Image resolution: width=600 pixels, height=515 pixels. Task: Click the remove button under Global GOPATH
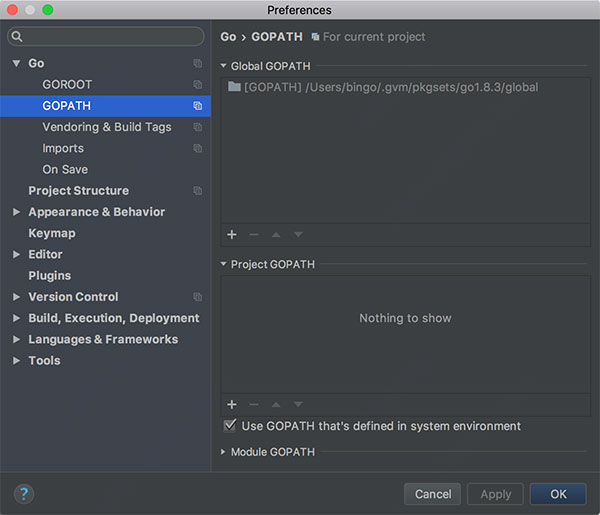pos(254,235)
